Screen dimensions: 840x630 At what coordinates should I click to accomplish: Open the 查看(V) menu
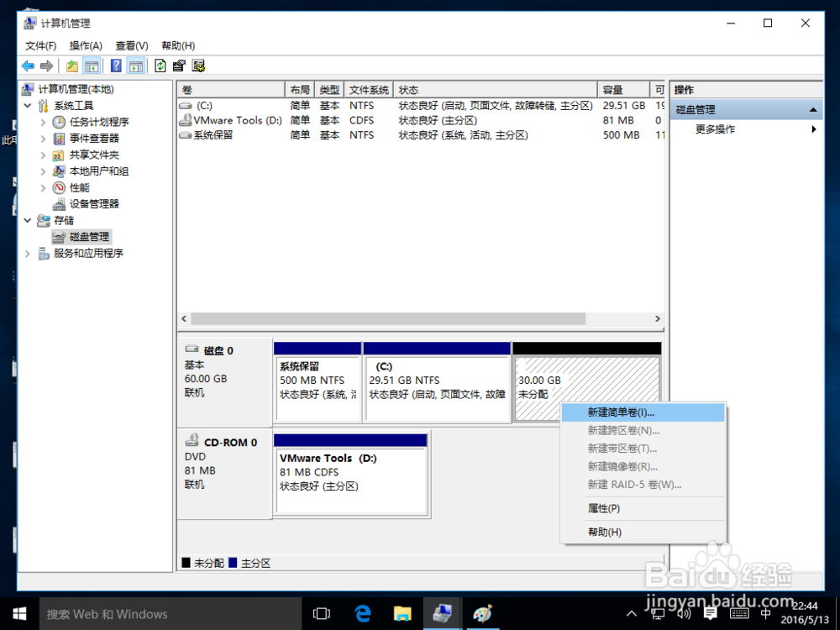coord(132,45)
